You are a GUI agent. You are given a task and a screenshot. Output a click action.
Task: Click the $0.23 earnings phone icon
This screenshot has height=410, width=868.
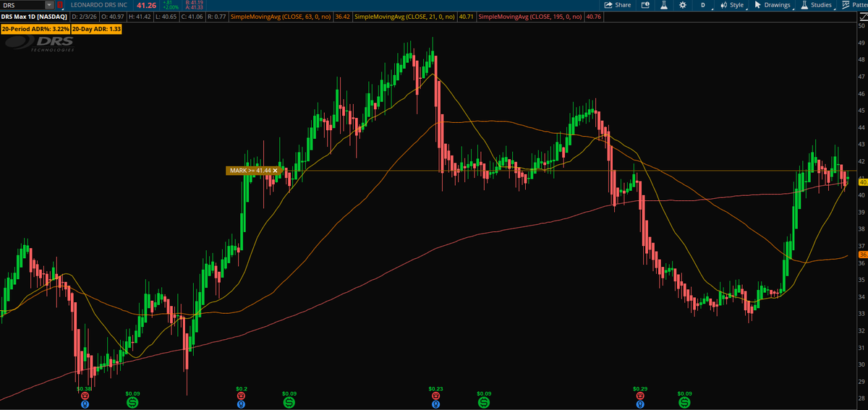(x=435, y=396)
